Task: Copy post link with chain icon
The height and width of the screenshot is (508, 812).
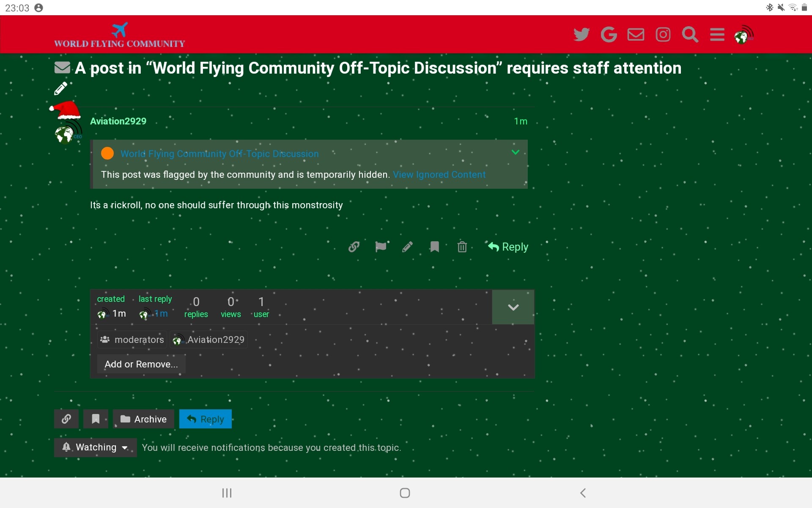Action: click(354, 247)
